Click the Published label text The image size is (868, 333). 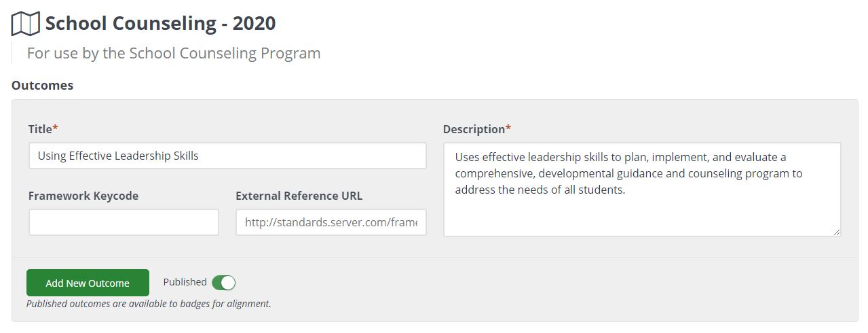(185, 282)
